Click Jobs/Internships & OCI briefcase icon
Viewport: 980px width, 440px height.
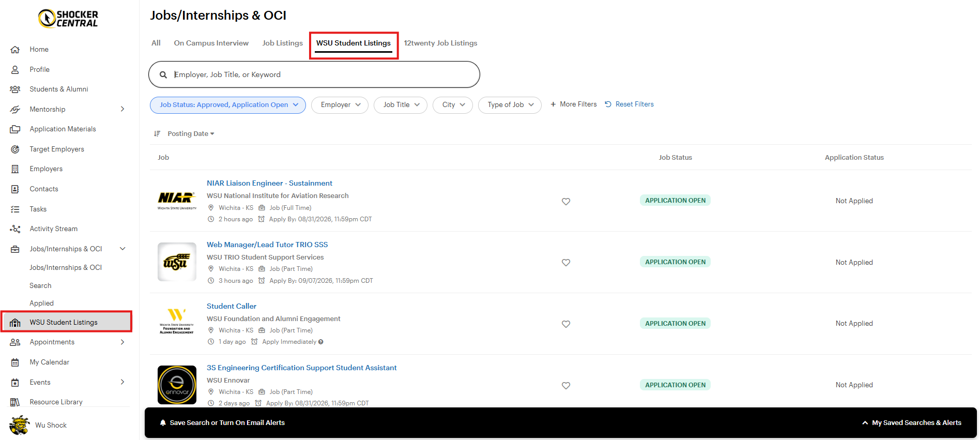[x=15, y=249]
